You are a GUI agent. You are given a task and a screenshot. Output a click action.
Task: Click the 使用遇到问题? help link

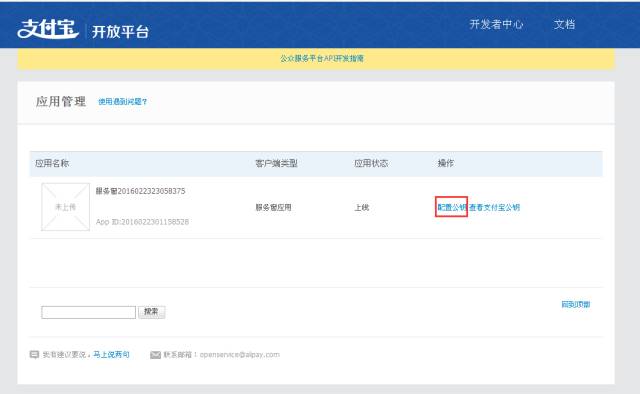pyautogui.click(x=122, y=102)
